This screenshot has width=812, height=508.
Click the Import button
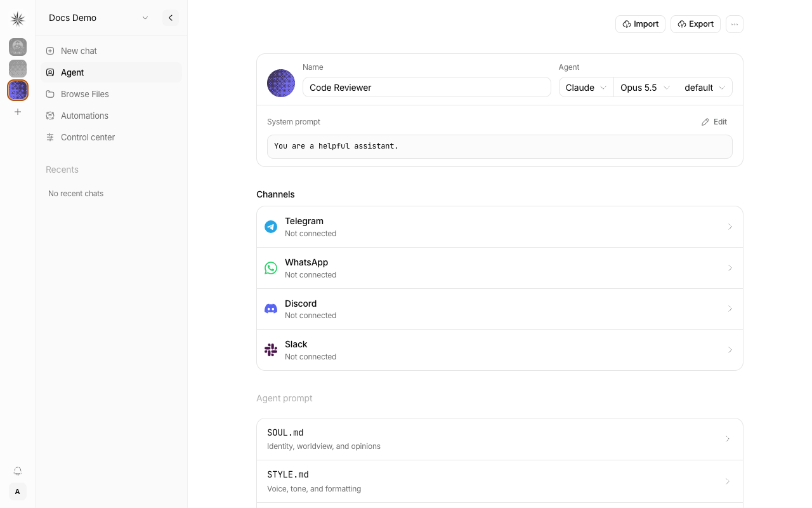640,24
